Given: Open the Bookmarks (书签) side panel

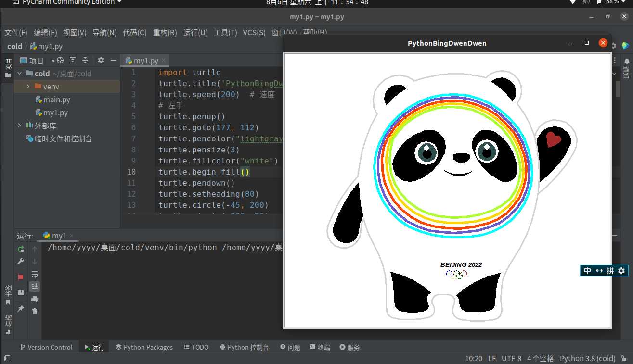Looking at the screenshot, I should click(x=8, y=295).
